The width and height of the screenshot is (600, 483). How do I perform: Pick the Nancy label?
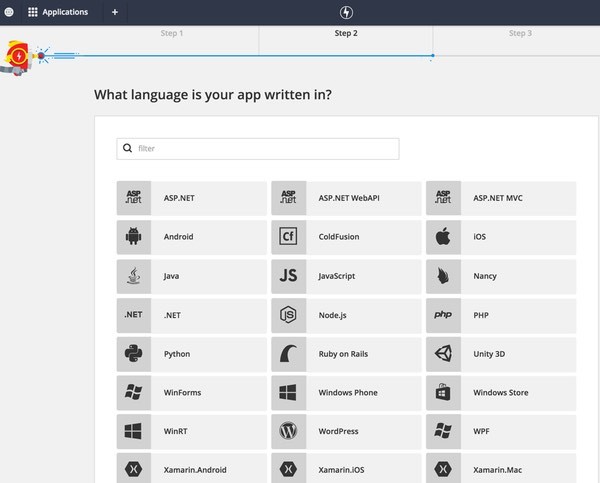point(485,276)
